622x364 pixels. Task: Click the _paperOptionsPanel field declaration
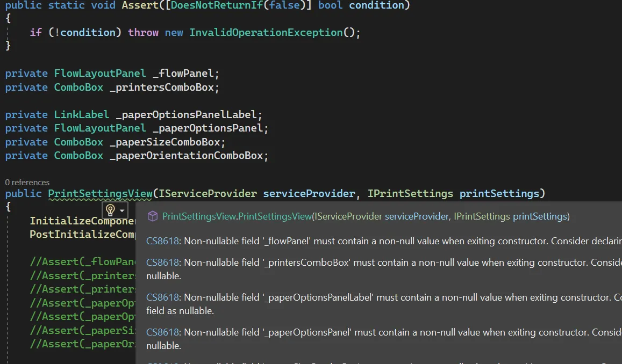pyautogui.click(x=208, y=128)
